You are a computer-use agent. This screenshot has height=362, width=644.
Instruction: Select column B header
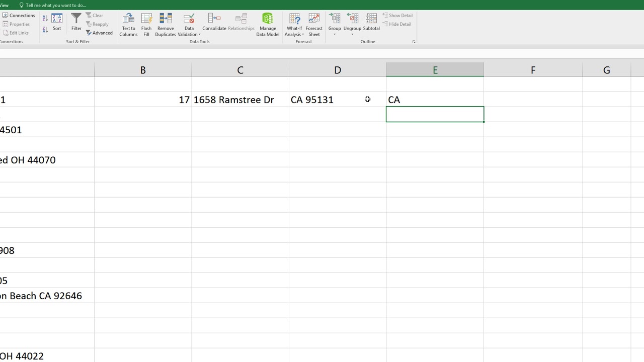coord(143,70)
